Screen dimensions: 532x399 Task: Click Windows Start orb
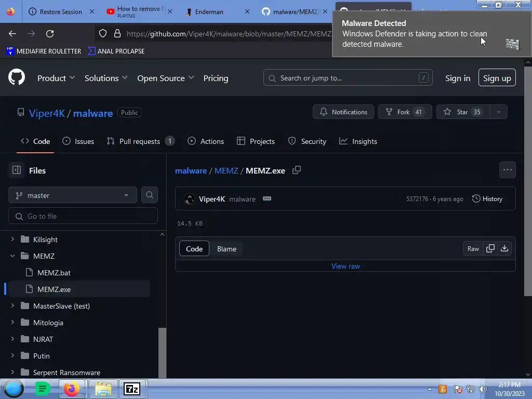(x=14, y=389)
